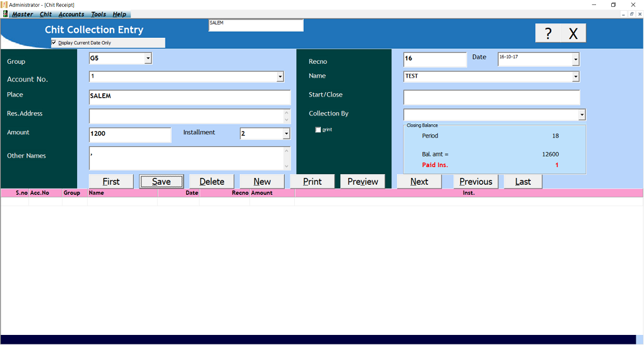644x345 pixels.
Task: Click into the Amount input field
Action: tap(130, 134)
